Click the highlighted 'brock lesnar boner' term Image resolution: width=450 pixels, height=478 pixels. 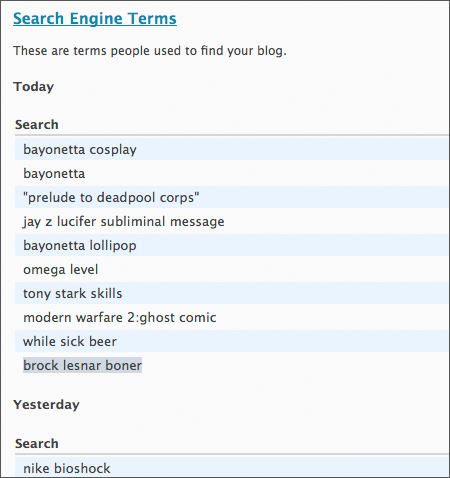pos(82,365)
